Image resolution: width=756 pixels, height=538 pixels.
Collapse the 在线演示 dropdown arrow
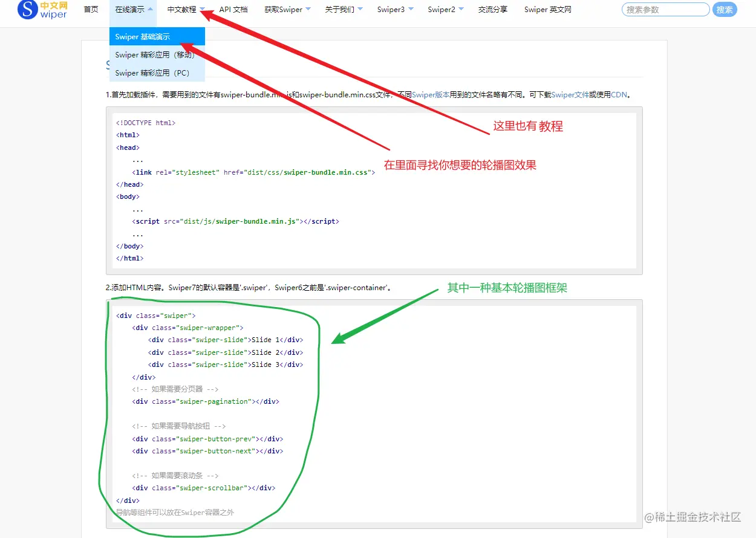pos(150,9)
